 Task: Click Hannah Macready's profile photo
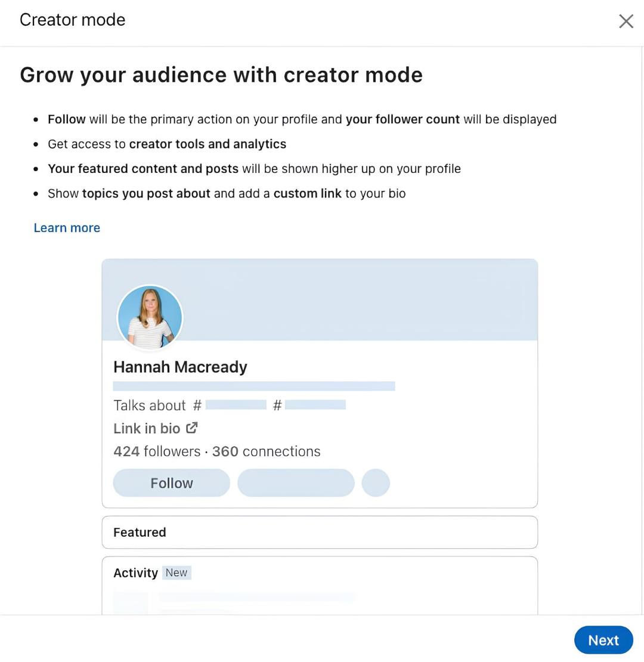tap(150, 317)
